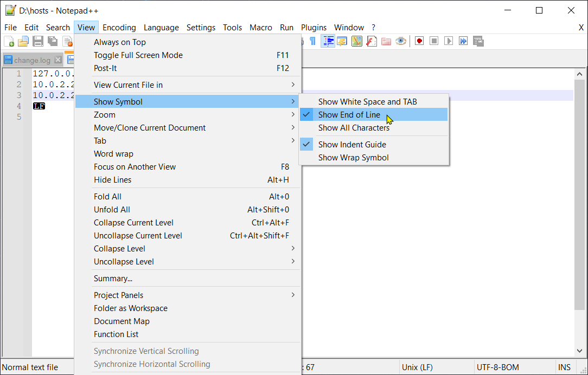Toggle Always on Top

click(188, 42)
